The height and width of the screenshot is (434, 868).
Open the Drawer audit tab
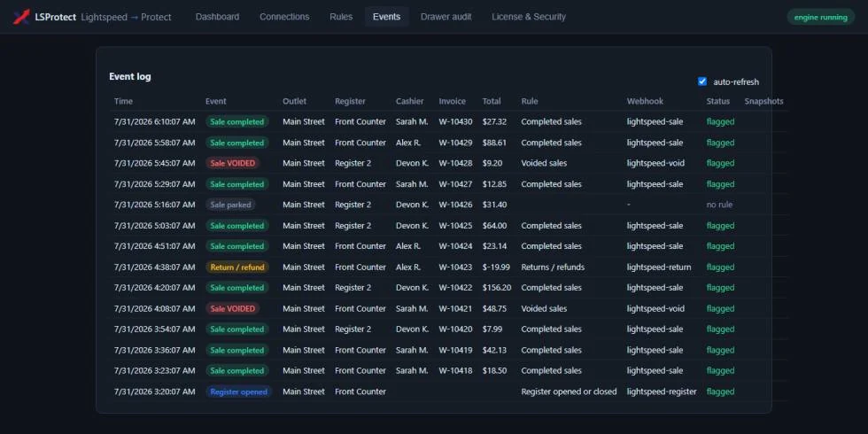pos(446,17)
